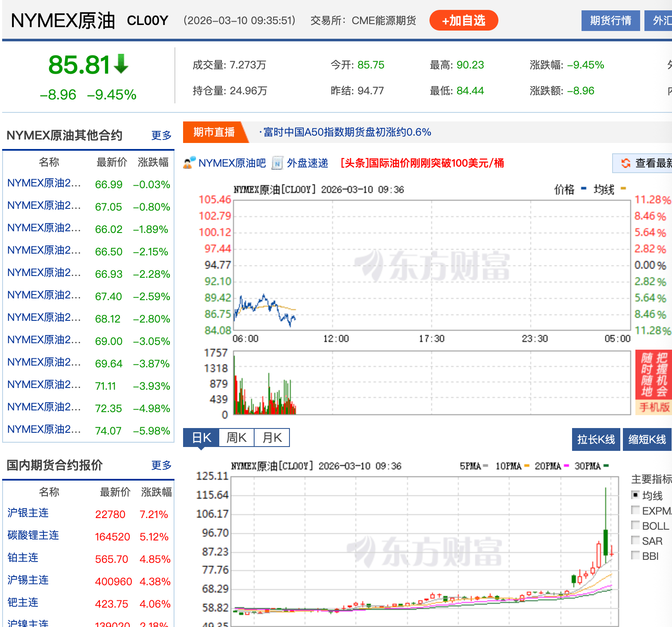
Task: Click the 缩短K线 button
Action: [647, 440]
